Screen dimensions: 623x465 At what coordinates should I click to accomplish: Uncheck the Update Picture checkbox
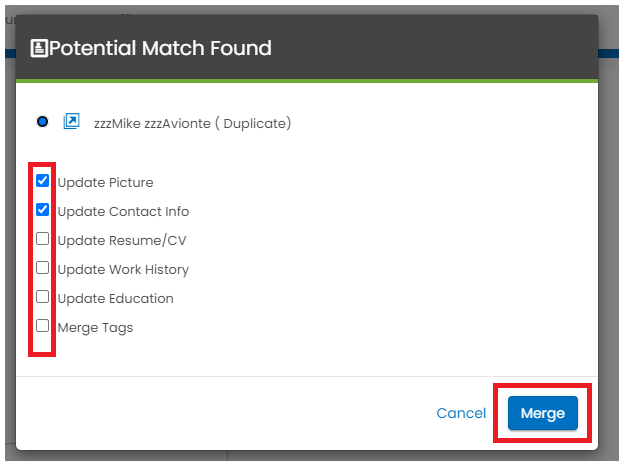(43, 181)
